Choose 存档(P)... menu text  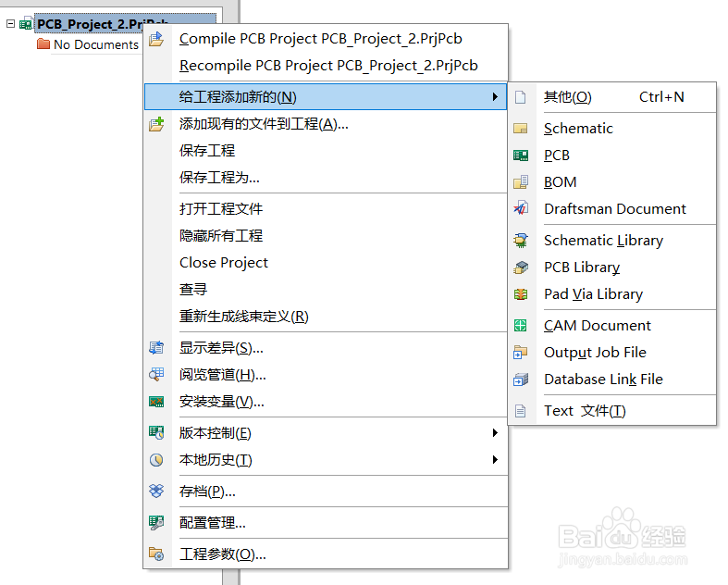(207, 492)
